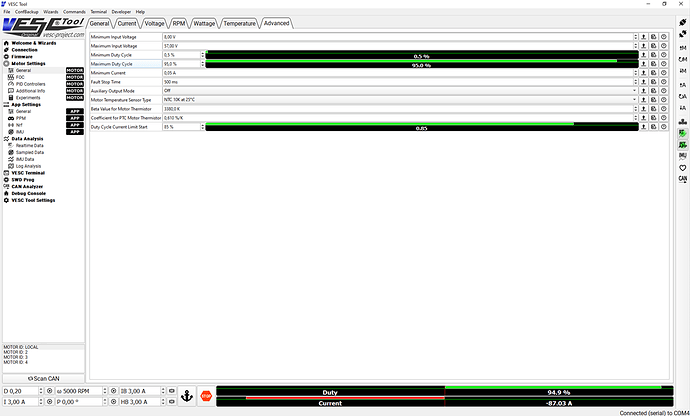Click Minimum Duty Cycle 0.5 % bar
The height and width of the screenshot is (416, 690).
pyautogui.click(x=422, y=55)
